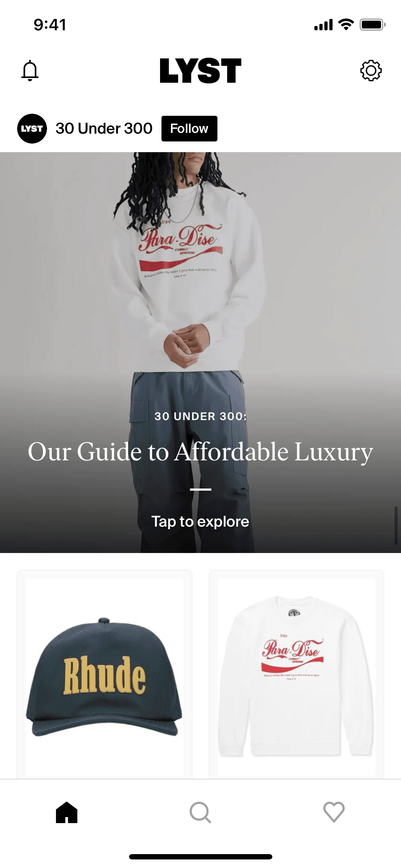Tap the battery status icon
The image size is (401, 868).
(372, 25)
